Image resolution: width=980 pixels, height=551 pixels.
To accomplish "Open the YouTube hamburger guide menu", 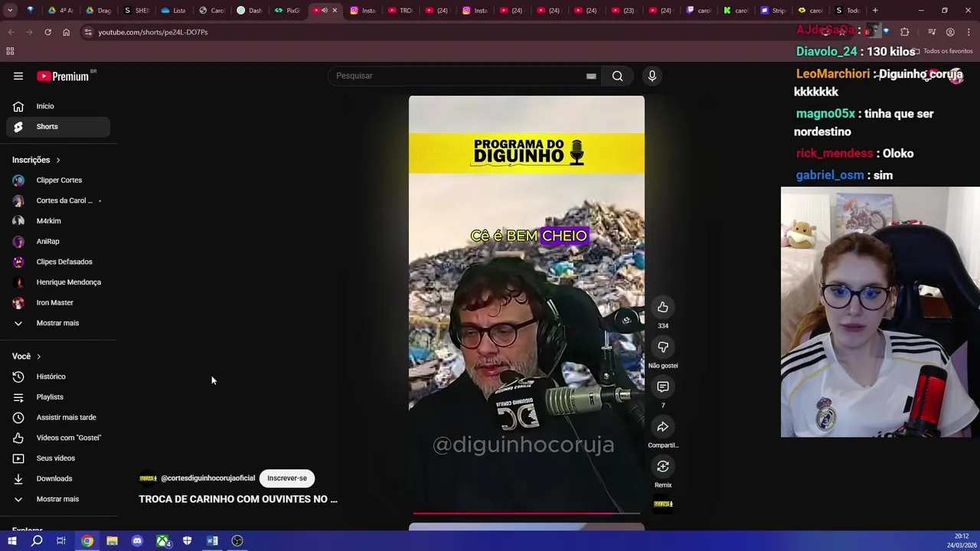I will 18,76.
